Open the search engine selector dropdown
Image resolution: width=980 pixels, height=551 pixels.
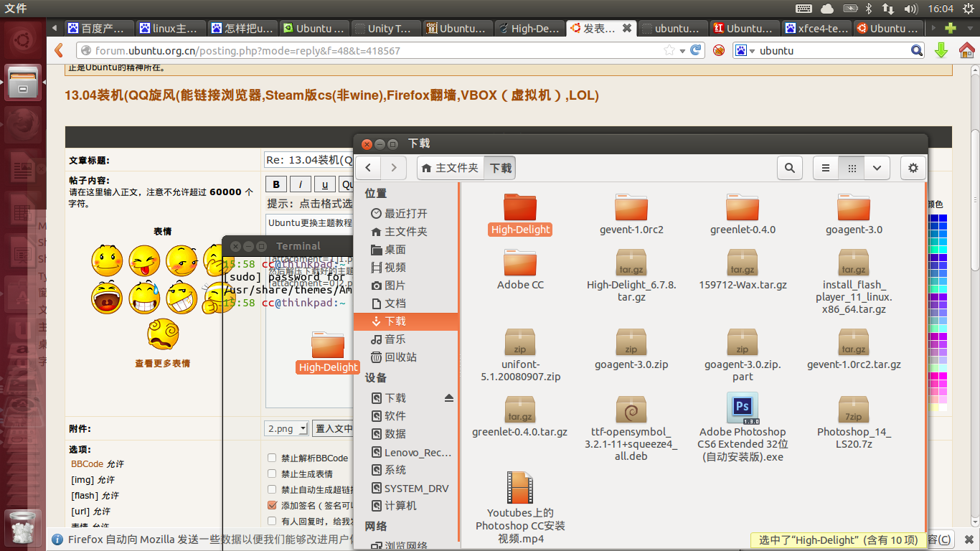coord(745,51)
